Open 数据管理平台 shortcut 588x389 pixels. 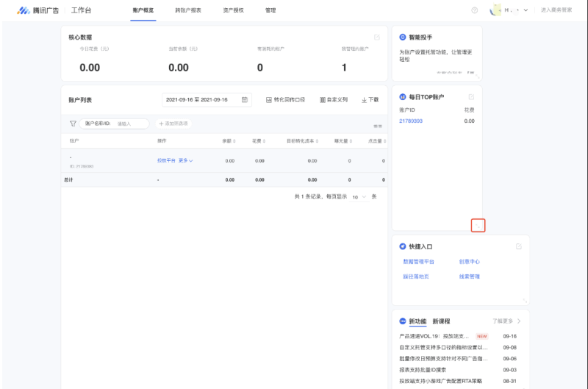[418, 262]
